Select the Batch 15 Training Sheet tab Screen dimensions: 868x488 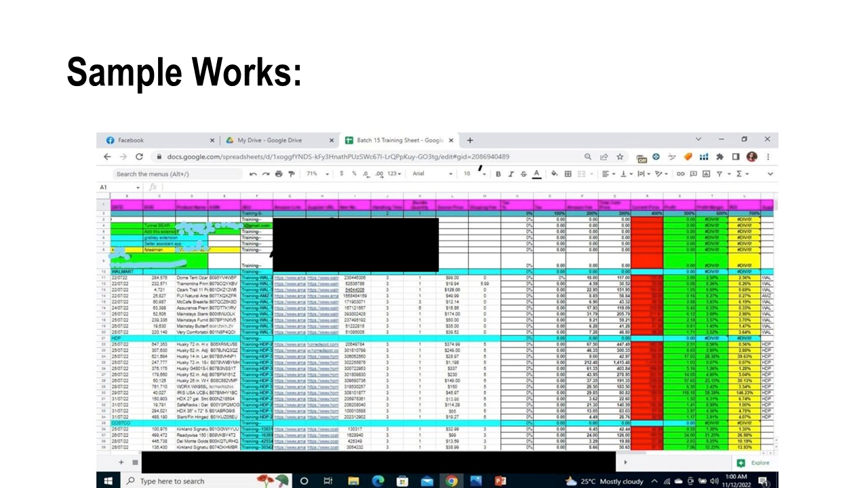[398, 140]
